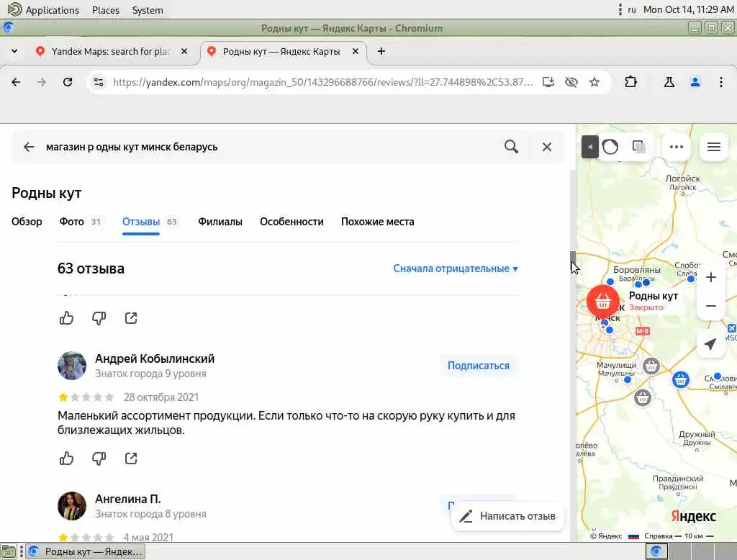Click the Логойск label on the map

(682, 179)
